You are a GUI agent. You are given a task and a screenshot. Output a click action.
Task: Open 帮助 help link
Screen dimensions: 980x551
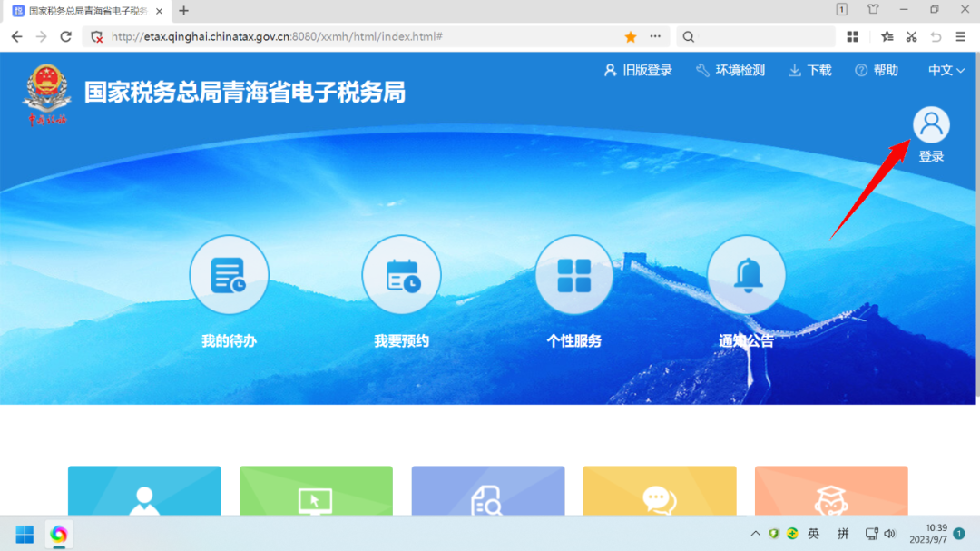(x=877, y=70)
